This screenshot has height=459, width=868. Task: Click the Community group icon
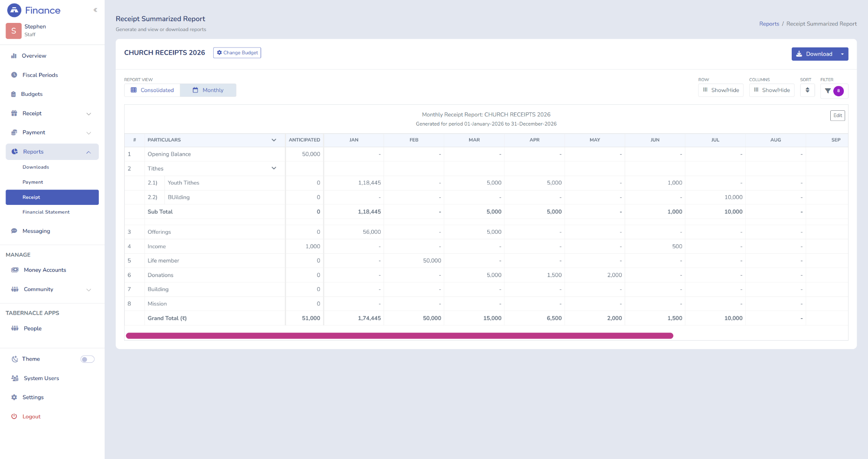click(15, 289)
